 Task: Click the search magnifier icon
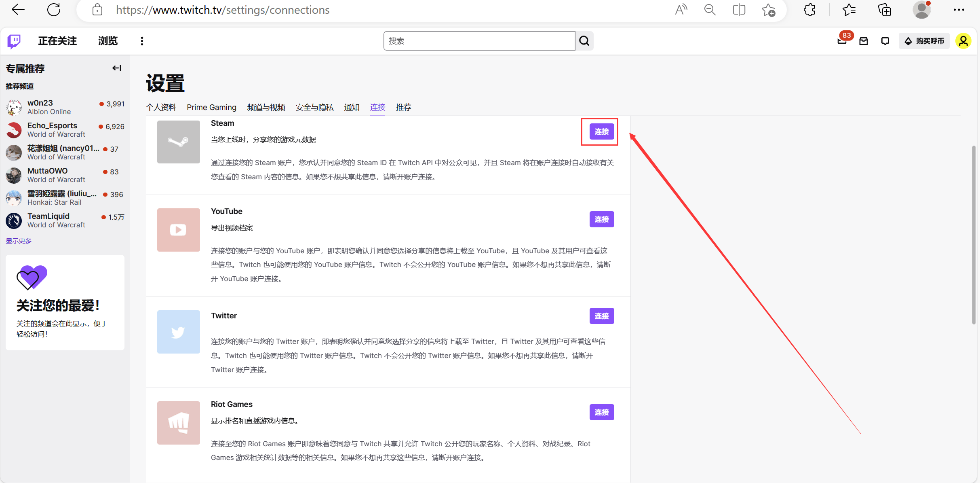point(584,41)
